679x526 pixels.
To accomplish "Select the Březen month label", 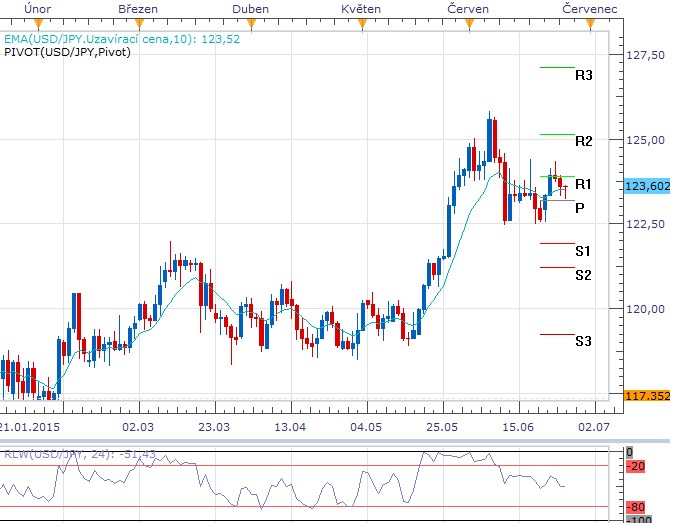I will pyautogui.click(x=138, y=9).
